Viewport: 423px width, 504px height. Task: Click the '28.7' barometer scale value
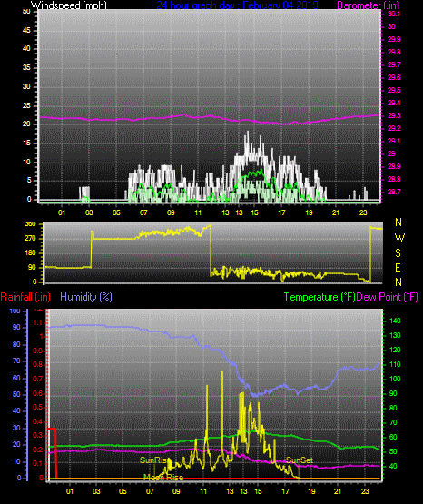[x=394, y=192]
